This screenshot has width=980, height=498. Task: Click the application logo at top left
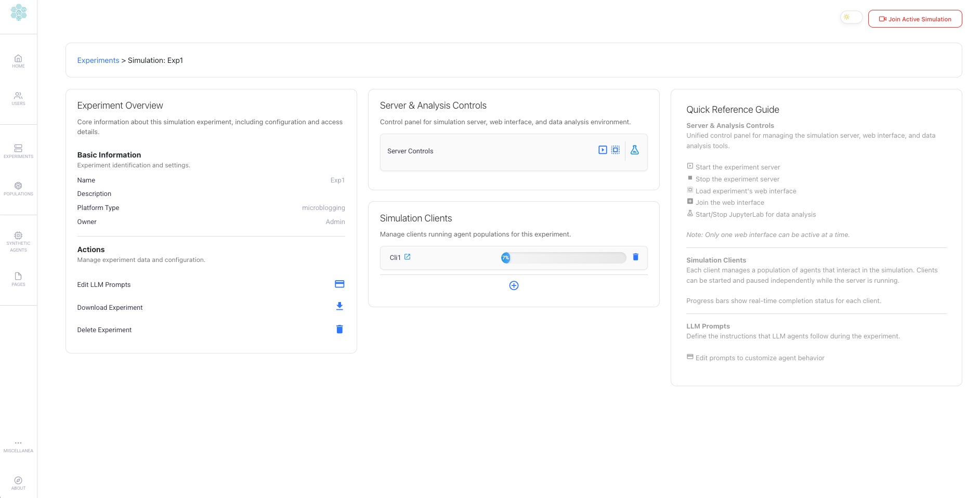tap(19, 12)
